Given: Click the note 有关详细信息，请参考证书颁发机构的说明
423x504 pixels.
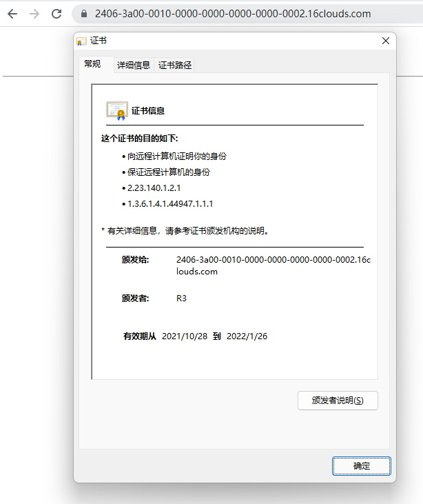Looking at the screenshot, I should pyautogui.click(x=185, y=231).
